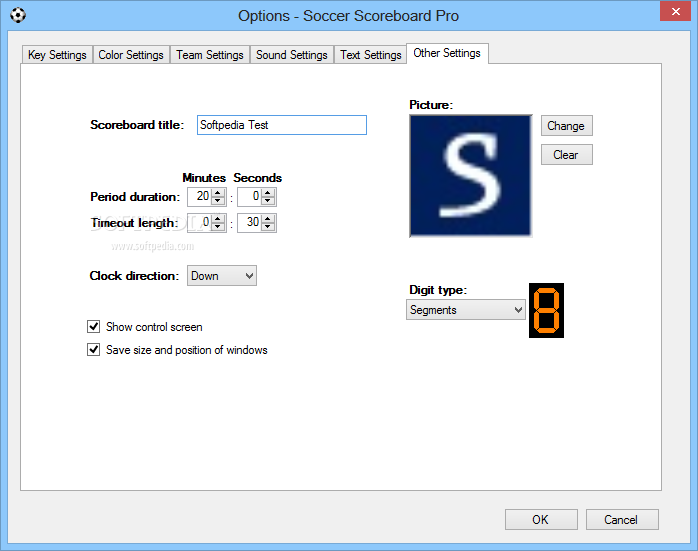Click the Period duration label

(135, 197)
